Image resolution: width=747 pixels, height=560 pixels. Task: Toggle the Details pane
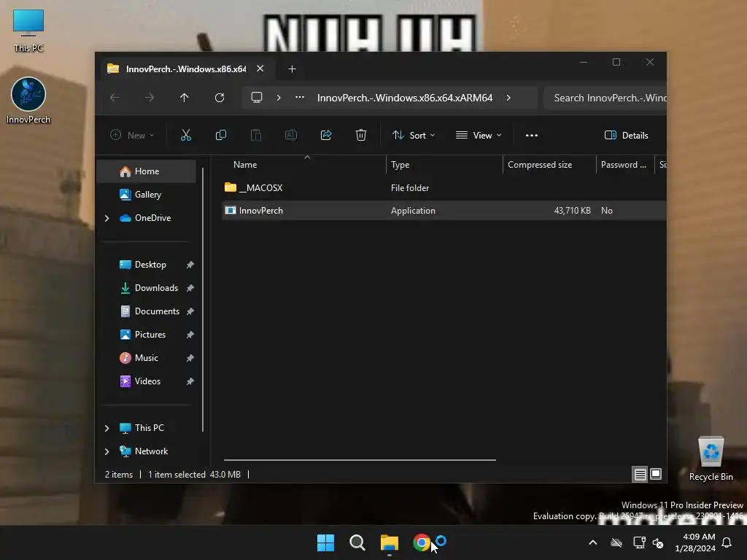click(x=626, y=135)
